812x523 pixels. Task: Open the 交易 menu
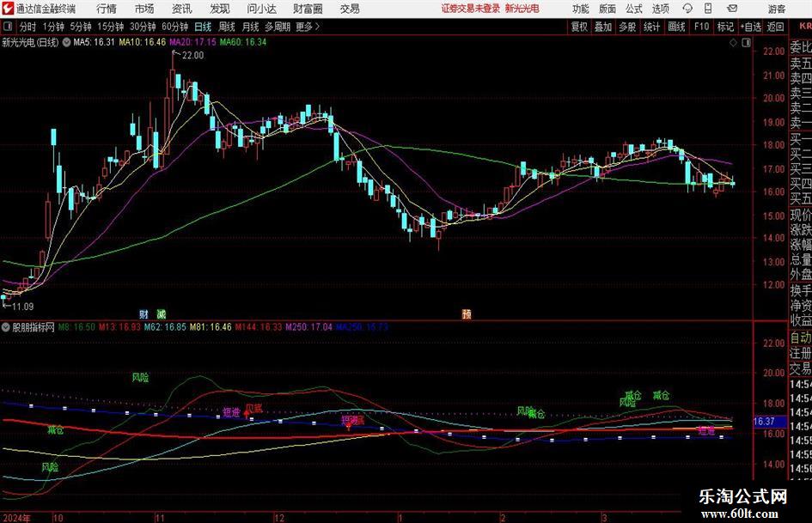tap(350, 9)
